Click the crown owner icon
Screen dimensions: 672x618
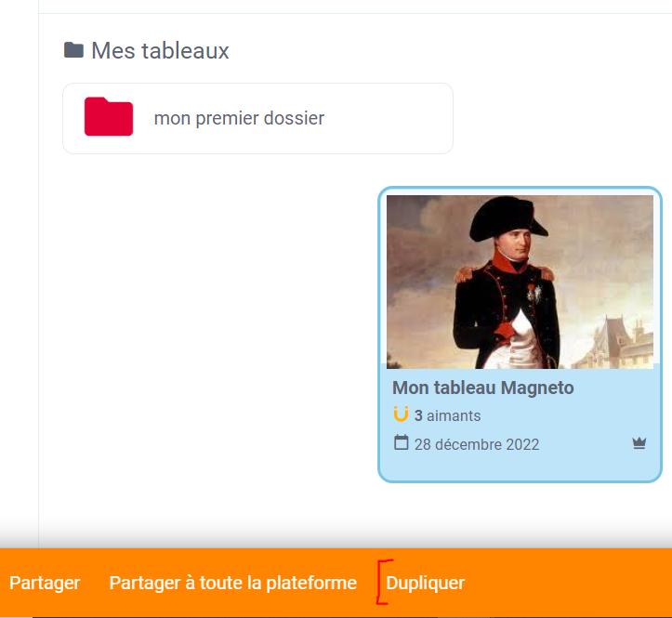point(639,443)
